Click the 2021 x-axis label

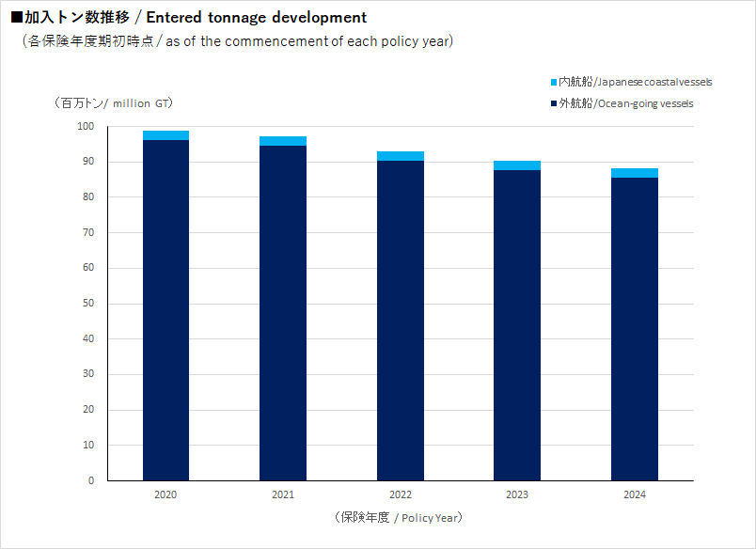pos(283,494)
